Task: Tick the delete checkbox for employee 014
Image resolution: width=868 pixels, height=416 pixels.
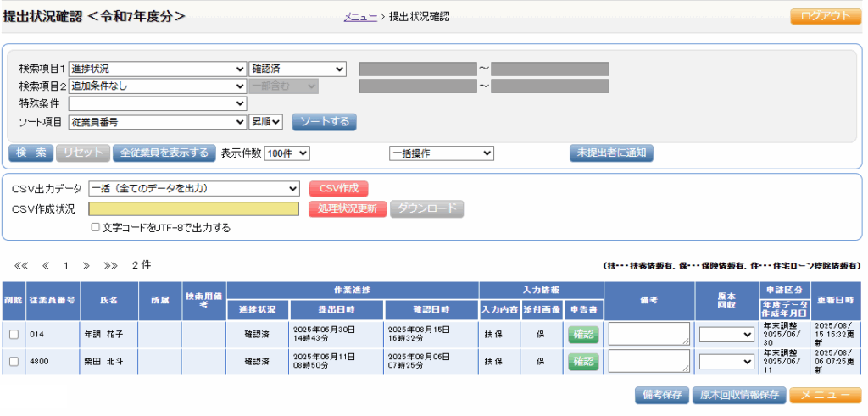Action: 14,335
